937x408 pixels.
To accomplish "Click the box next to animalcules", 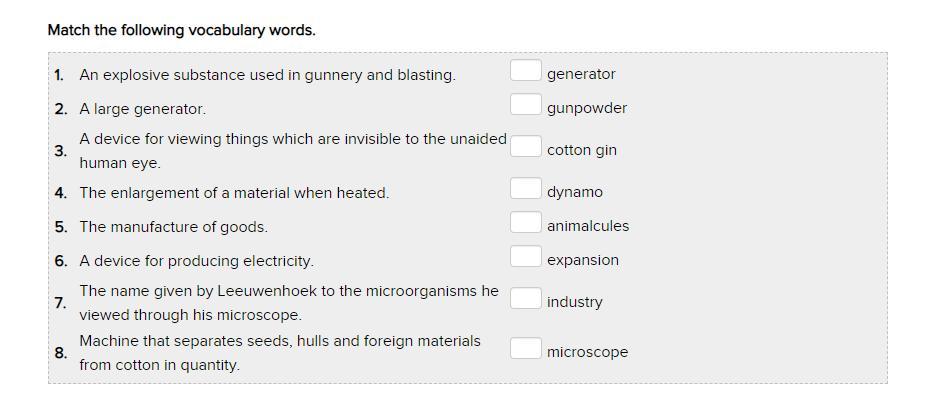I will [x=525, y=223].
